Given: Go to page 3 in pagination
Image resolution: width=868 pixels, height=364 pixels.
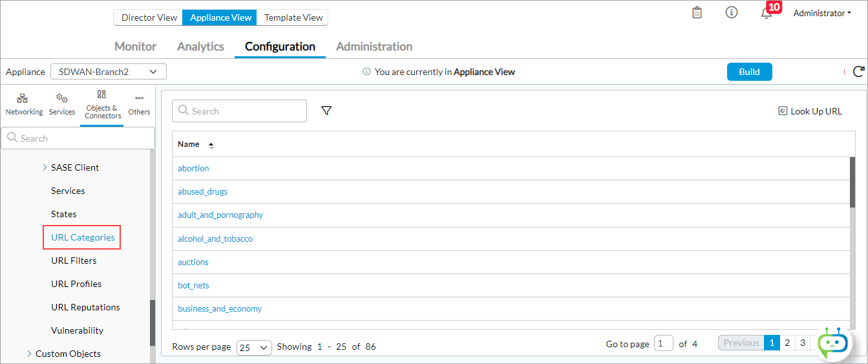Looking at the screenshot, I should [x=802, y=343].
